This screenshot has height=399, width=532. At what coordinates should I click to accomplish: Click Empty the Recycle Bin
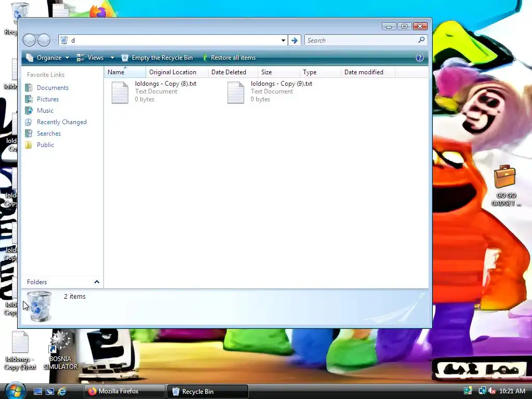click(157, 58)
